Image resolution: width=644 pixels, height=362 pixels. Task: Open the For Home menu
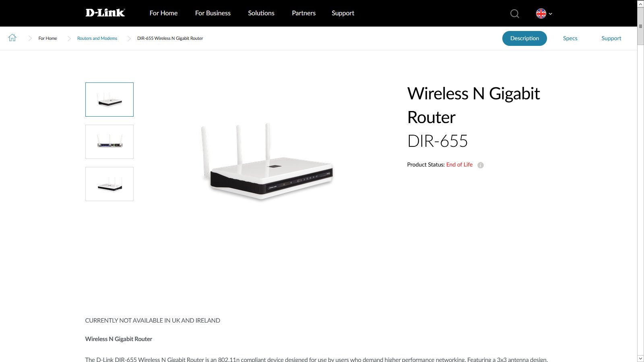[163, 13]
